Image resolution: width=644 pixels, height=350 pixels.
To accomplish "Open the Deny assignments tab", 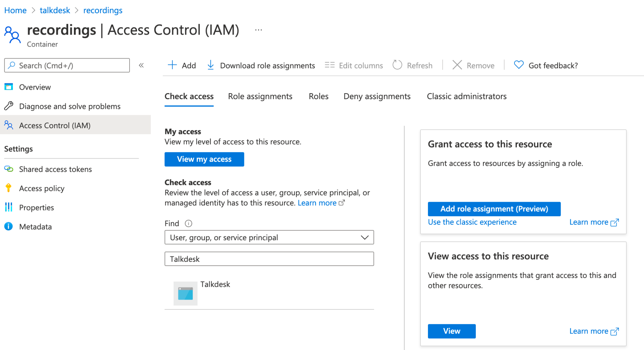I will (377, 96).
